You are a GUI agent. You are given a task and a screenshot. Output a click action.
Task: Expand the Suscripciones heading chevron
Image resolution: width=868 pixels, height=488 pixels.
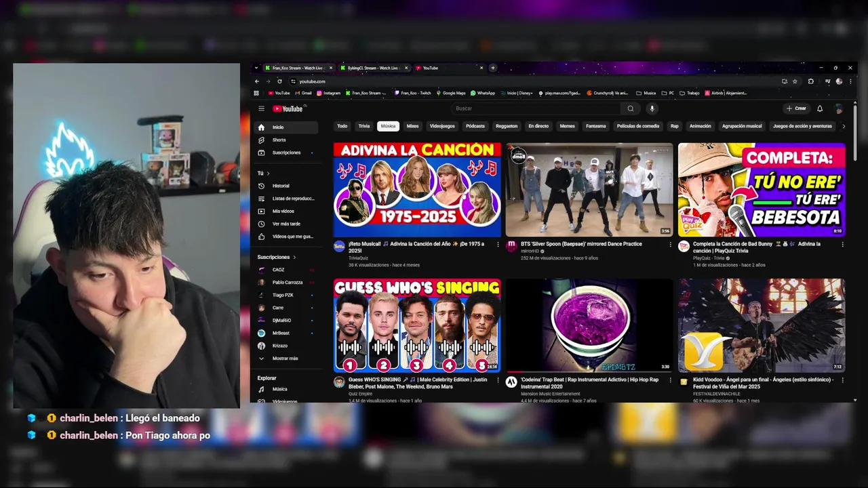[294, 258]
